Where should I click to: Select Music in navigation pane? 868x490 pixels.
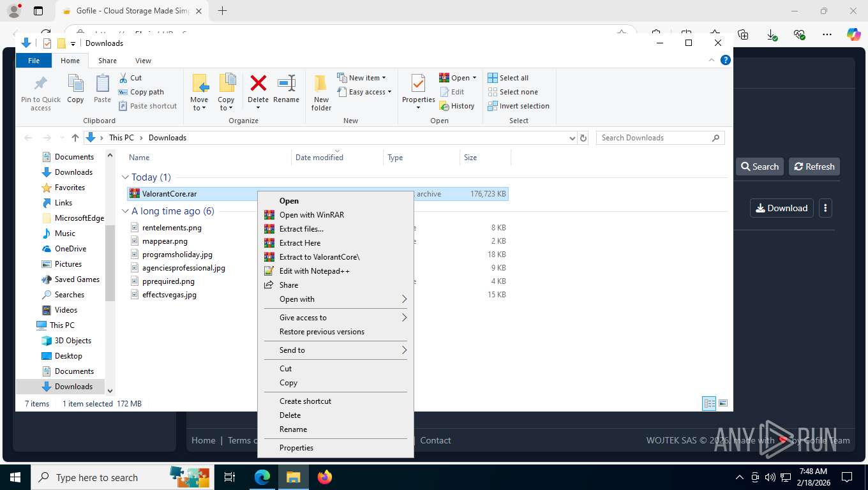(x=64, y=234)
